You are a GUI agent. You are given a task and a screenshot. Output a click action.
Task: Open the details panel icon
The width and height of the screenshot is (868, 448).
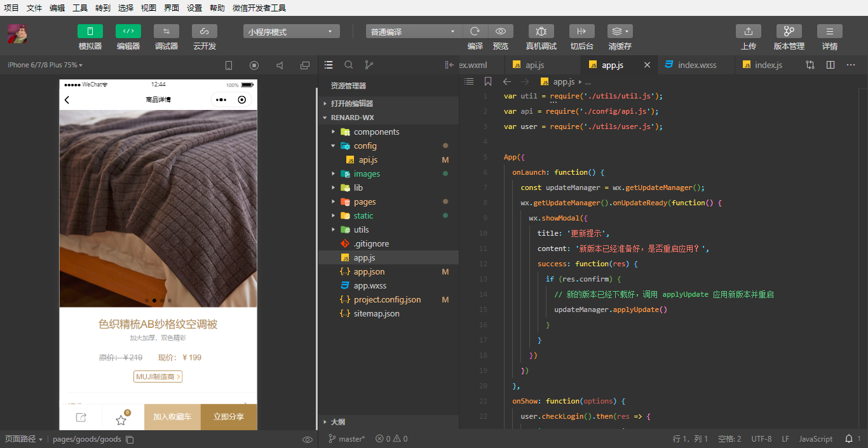pos(830,31)
